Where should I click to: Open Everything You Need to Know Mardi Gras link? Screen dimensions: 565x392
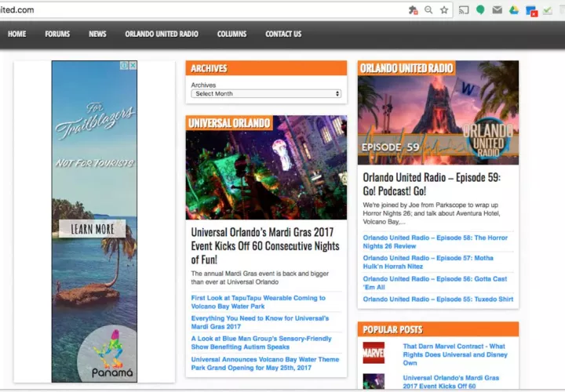(261, 322)
